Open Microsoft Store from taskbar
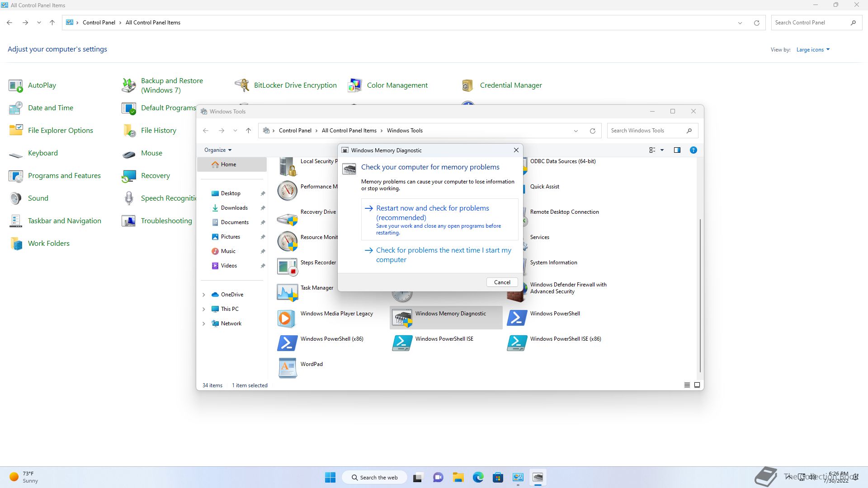The image size is (868, 488). pyautogui.click(x=498, y=478)
